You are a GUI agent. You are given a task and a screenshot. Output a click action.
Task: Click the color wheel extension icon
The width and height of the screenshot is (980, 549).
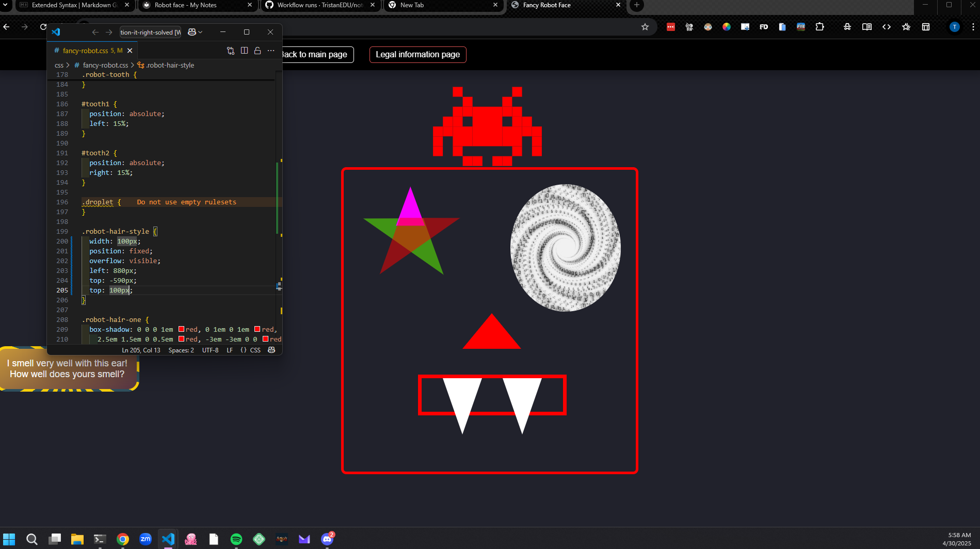[x=727, y=27]
